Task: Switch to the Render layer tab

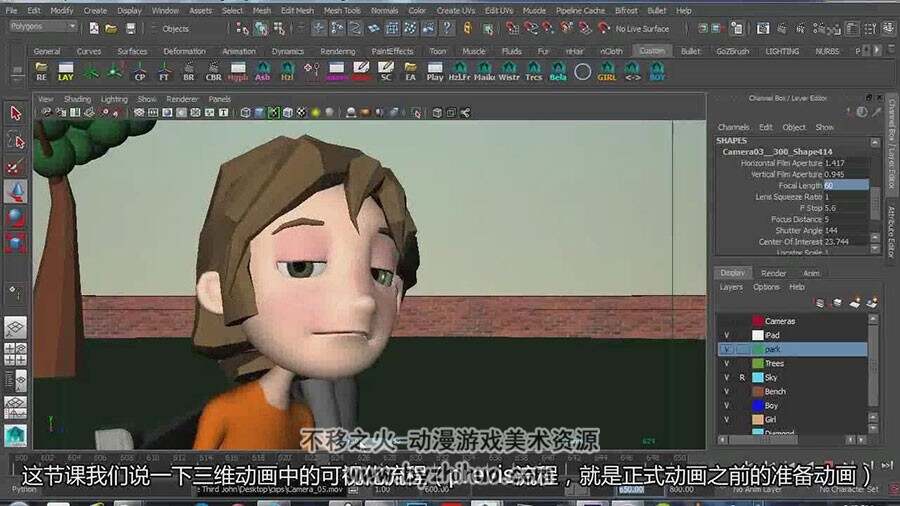Action: point(773,273)
